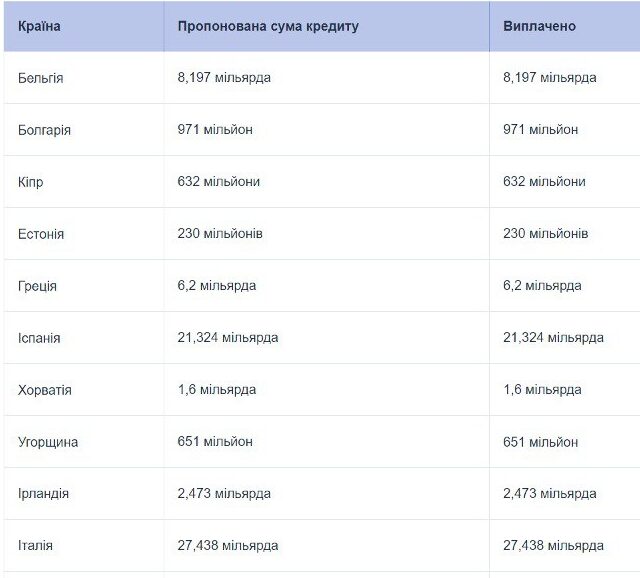Click the Пропонована сума кредиту header
This screenshot has width=640, height=578.
point(268,26)
